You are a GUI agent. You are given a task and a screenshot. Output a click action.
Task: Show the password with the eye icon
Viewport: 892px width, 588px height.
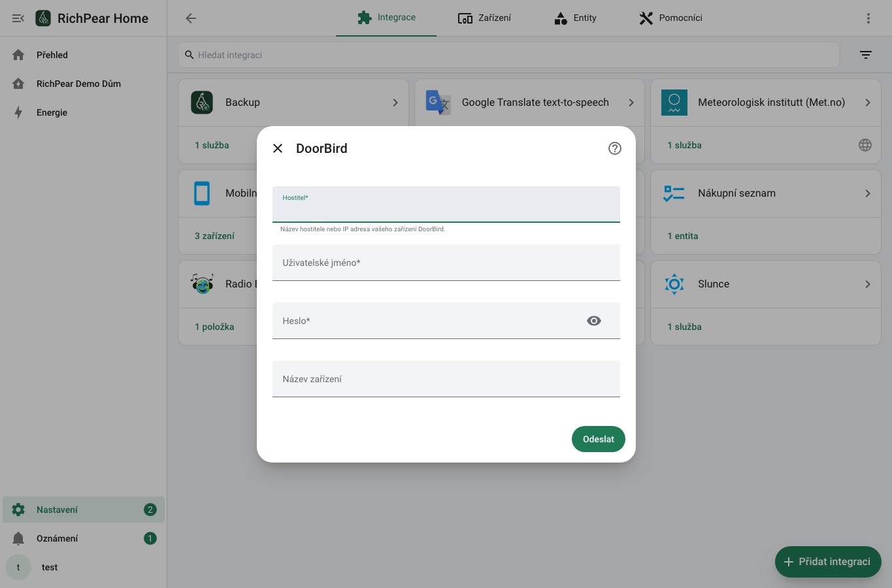[594, 321]
